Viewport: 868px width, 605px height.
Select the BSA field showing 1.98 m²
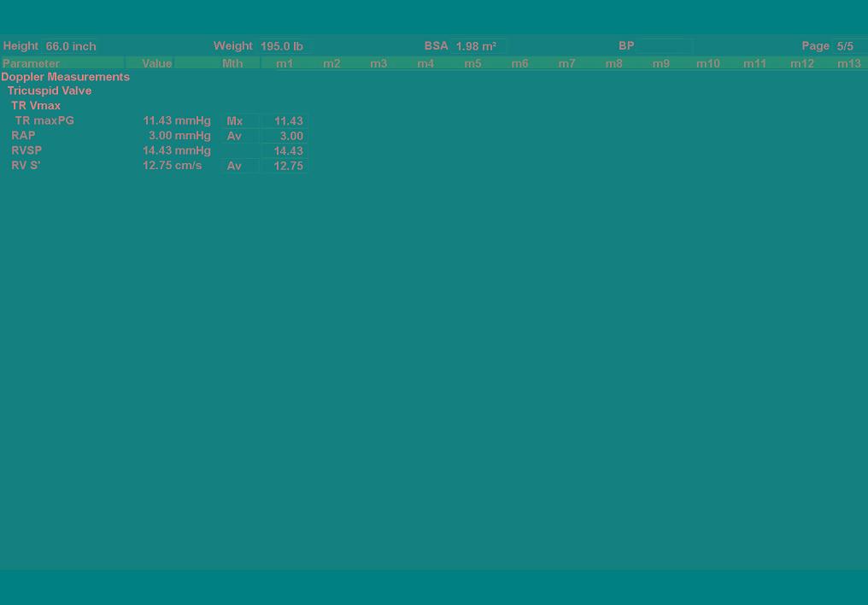[478, 46]
